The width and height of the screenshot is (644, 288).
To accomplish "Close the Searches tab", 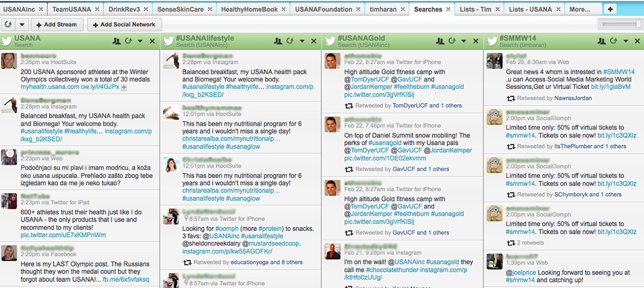I will click(449, 10).
